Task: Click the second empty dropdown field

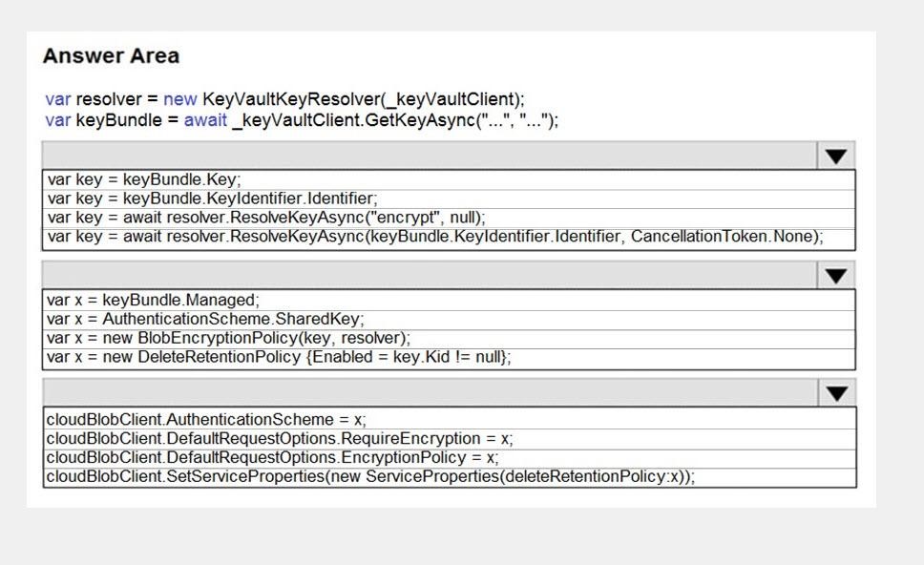Action: (x=430, y=275)
